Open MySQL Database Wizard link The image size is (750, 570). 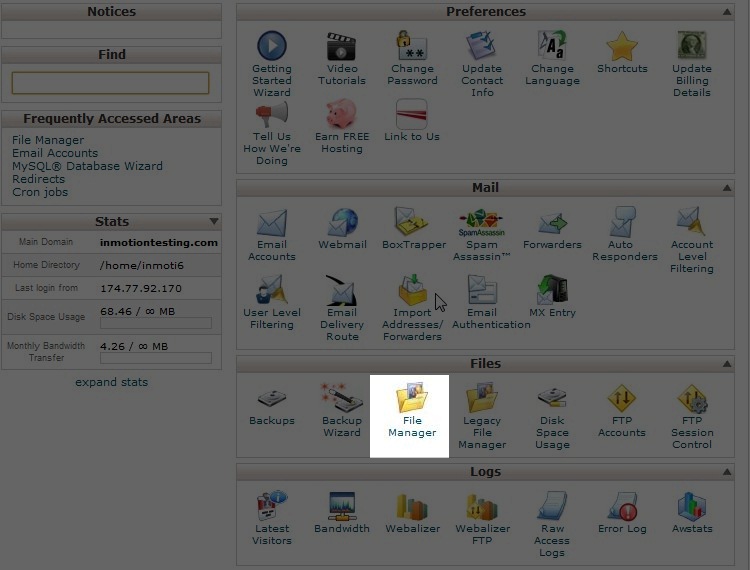click(x=88, y=166)
